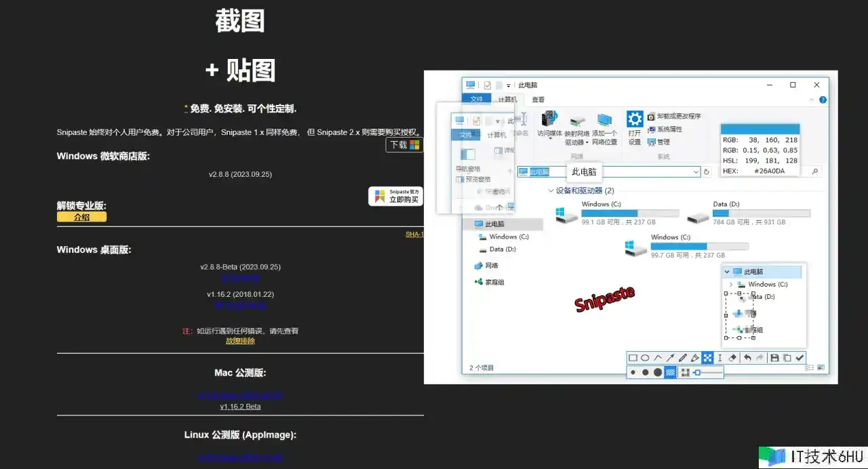Confirm the capture with the checkmark icon
The width and height of the screenshot is (868, 469).
tap(800, 358)
